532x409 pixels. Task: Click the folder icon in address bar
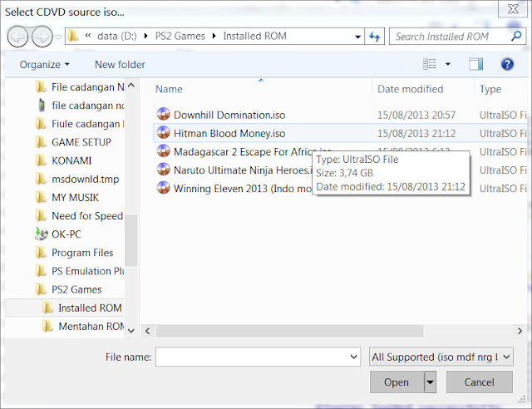(72, 36)
